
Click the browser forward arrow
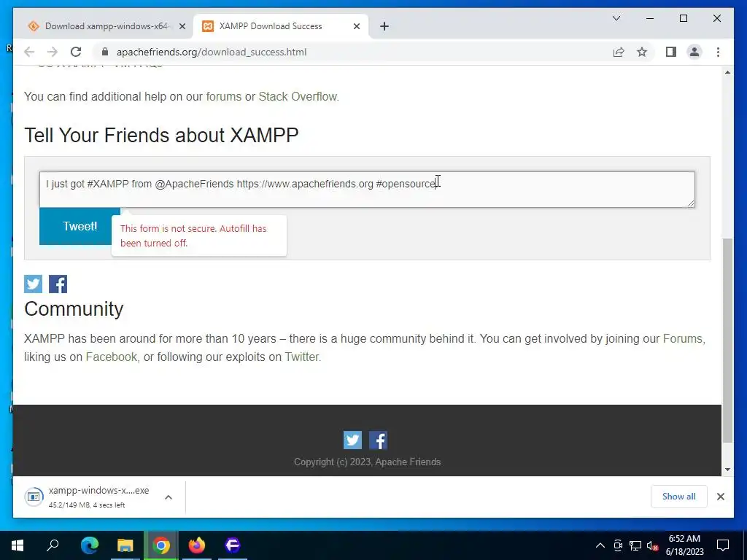53,52
